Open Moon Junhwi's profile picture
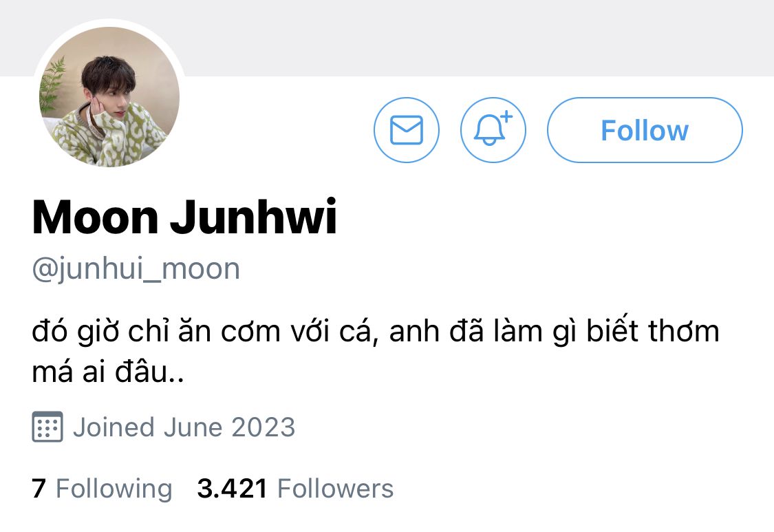The width and height of the screenshot is (774, 532). tap(109, 96)
